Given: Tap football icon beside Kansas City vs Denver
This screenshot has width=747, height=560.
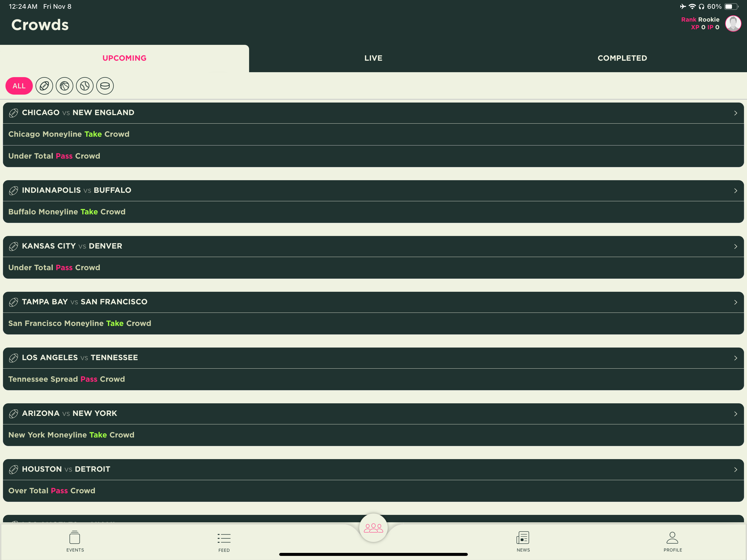Looking at the screenshot, I should 13,246.
